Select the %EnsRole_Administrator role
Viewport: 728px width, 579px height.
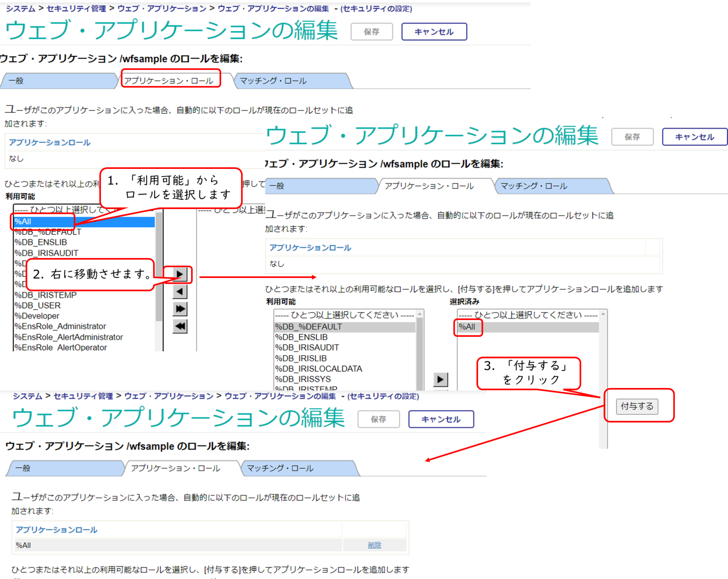click(60, 327)
